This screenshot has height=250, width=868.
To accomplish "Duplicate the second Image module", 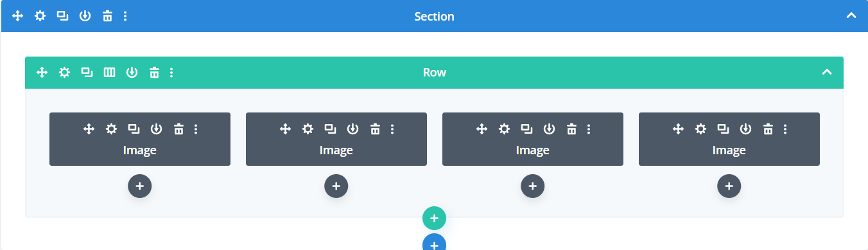I will click(x=330, y=129).
